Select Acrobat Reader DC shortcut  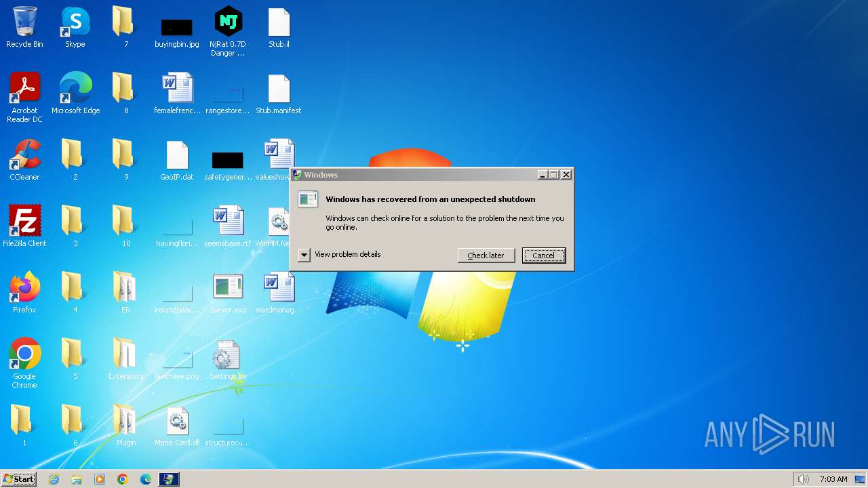(24, 98)
